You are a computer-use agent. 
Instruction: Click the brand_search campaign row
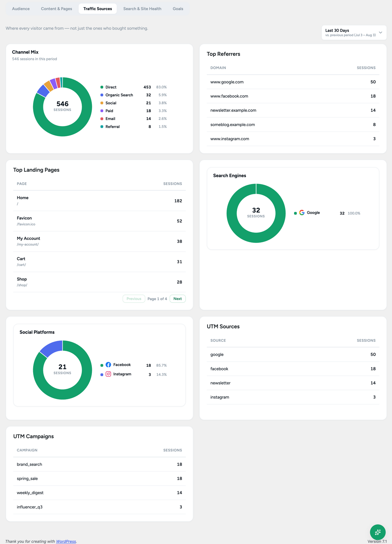pos(99,464)
